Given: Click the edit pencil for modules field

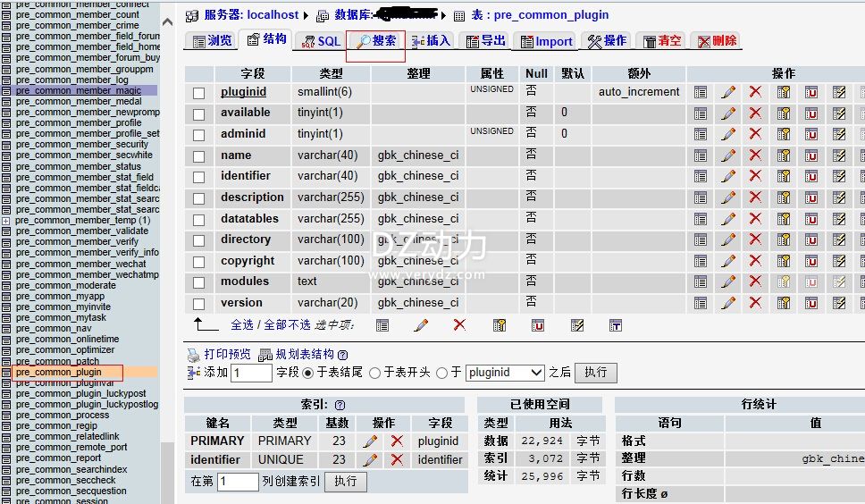Looking at the screenshot, I should point(728,281).
